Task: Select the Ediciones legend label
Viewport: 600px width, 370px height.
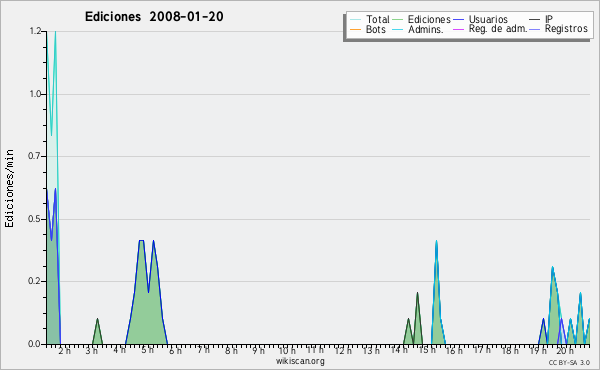Action: (x=429, y=19)
